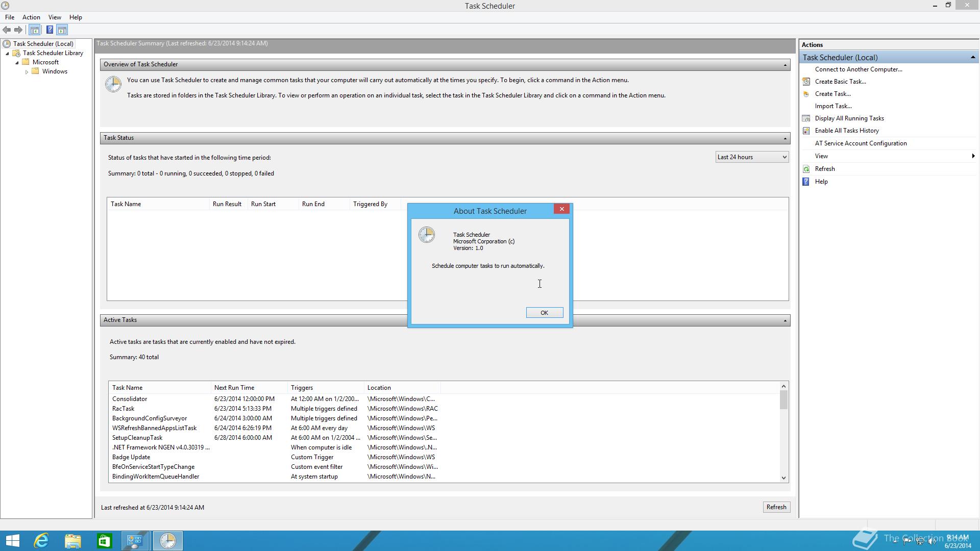Toggle the Show/Hide Action Pane toolbar icon
980x551 pixels.
tap(62, 30)
